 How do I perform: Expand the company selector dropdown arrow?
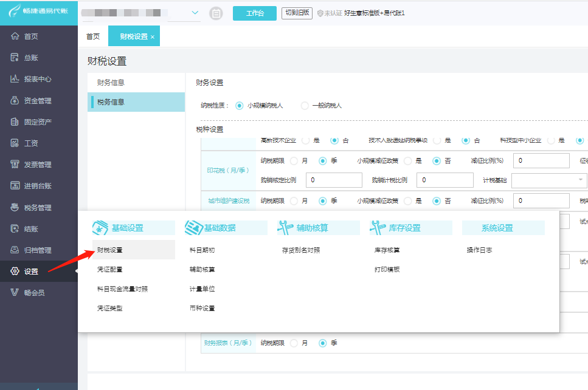tap(195, 13)
